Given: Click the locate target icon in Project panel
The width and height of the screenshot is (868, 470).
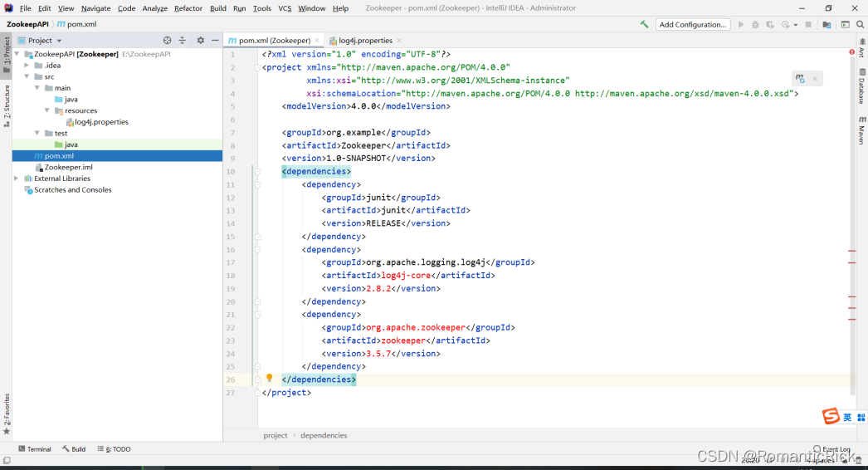Looking at the screenshot, I should coord(167,41).
